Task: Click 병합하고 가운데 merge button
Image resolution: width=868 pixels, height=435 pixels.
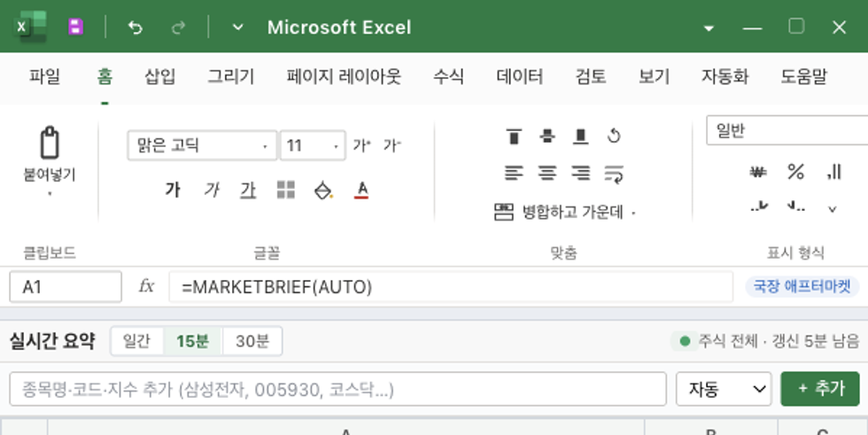Action: coord(559,212)
